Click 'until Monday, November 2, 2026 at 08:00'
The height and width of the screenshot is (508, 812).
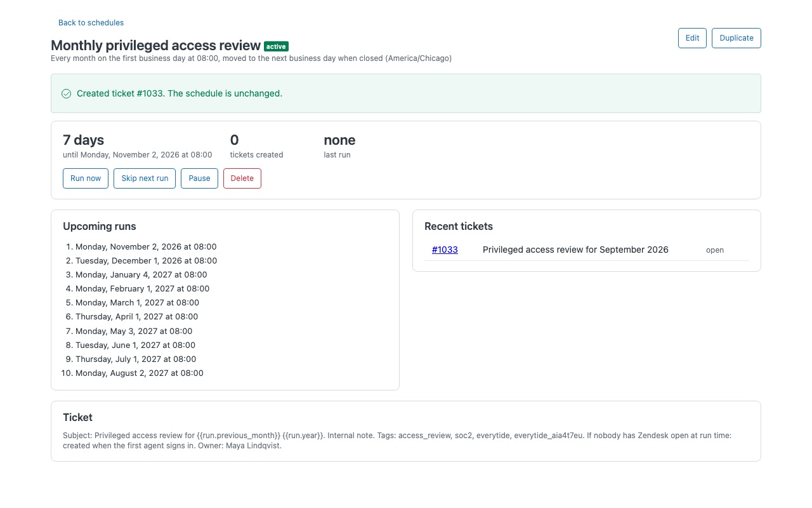tap(138, 155)
